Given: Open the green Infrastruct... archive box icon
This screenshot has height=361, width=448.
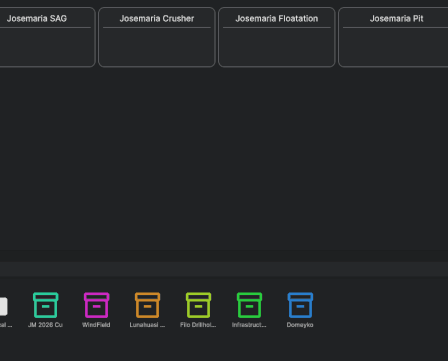Looking at the screenshot, I should pyautogui.click(x=249, y=305).
